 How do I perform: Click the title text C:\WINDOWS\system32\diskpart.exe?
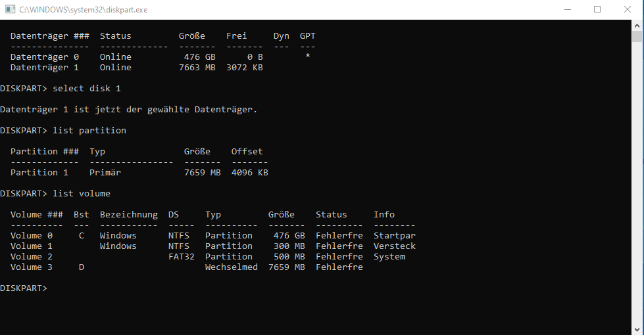click(84, 10)
